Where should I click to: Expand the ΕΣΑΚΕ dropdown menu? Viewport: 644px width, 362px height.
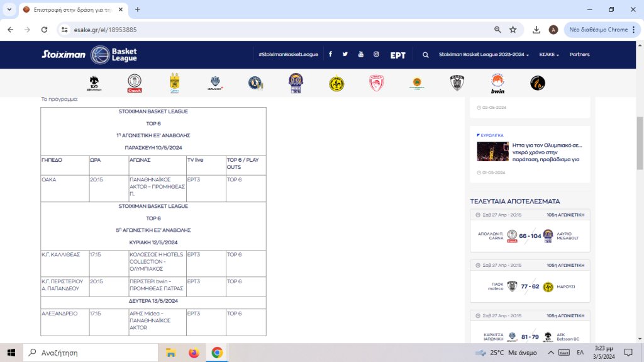pos(548,55)
